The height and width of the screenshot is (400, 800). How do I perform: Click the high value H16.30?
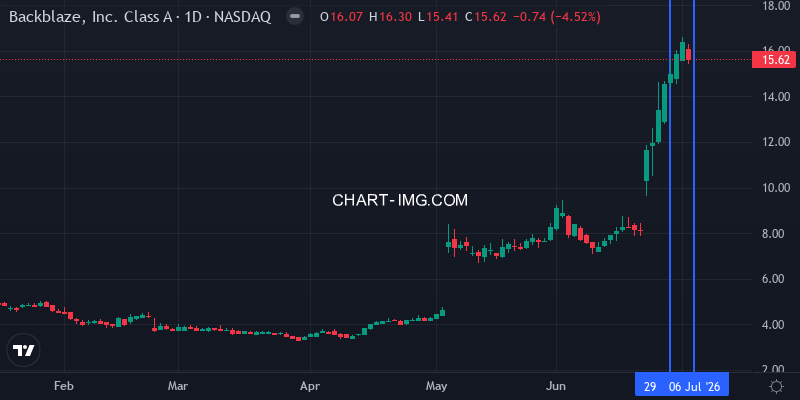pos(390,17)
